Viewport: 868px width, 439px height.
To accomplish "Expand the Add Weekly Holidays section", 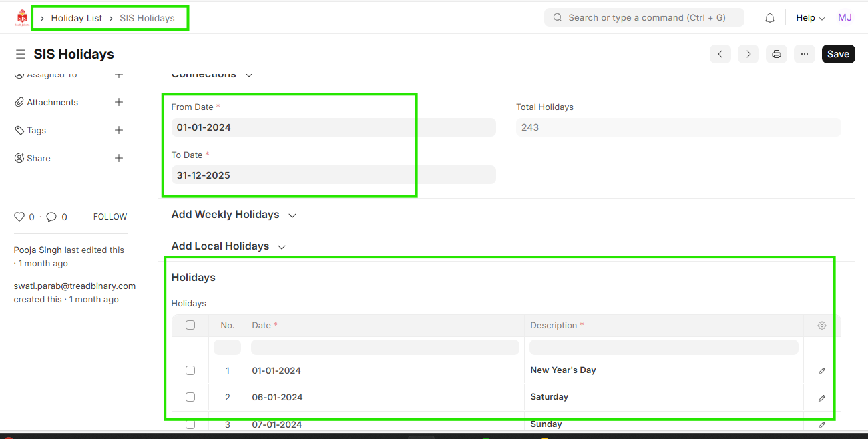I will [234, 215].
